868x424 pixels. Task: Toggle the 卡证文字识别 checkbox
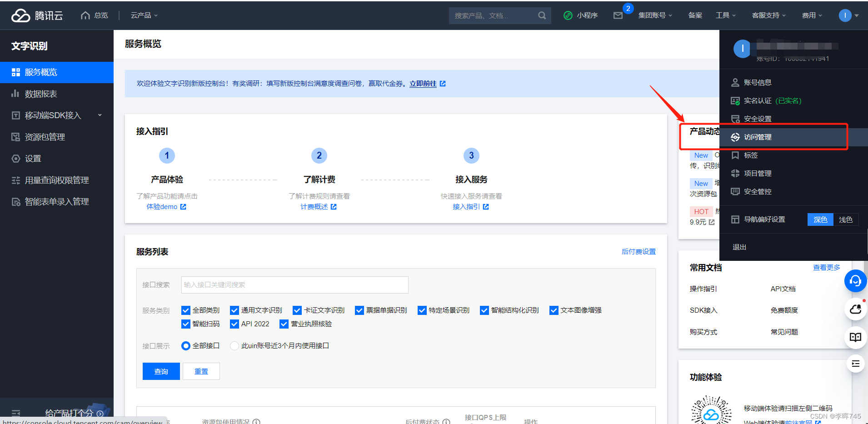coord(297,310)
